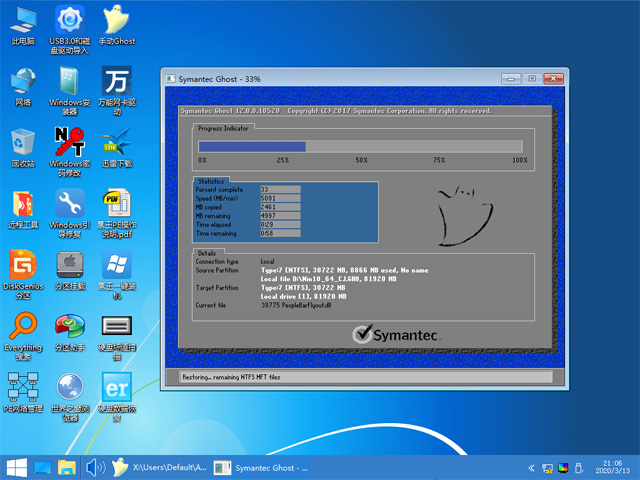The image size is (640, 480).
Task: Open the DiskGenius partition tool icon
Action: pyautogui.click(x=22, y=266)
